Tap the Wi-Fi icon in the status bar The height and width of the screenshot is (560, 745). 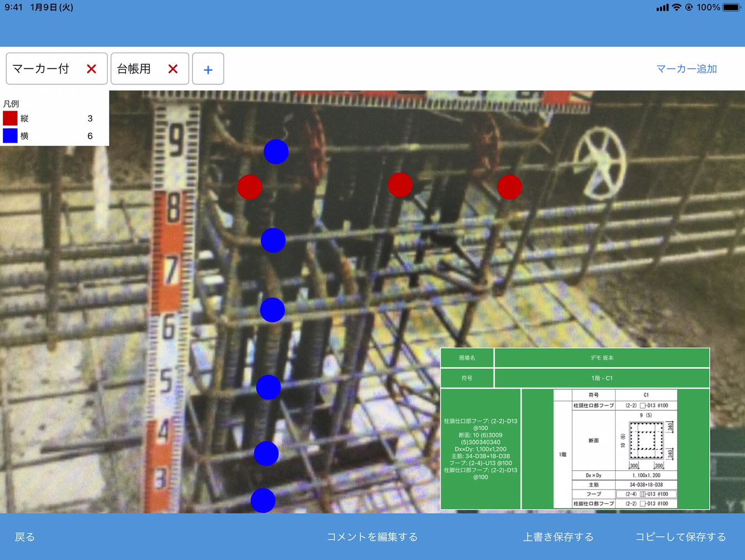click(676, 7)
